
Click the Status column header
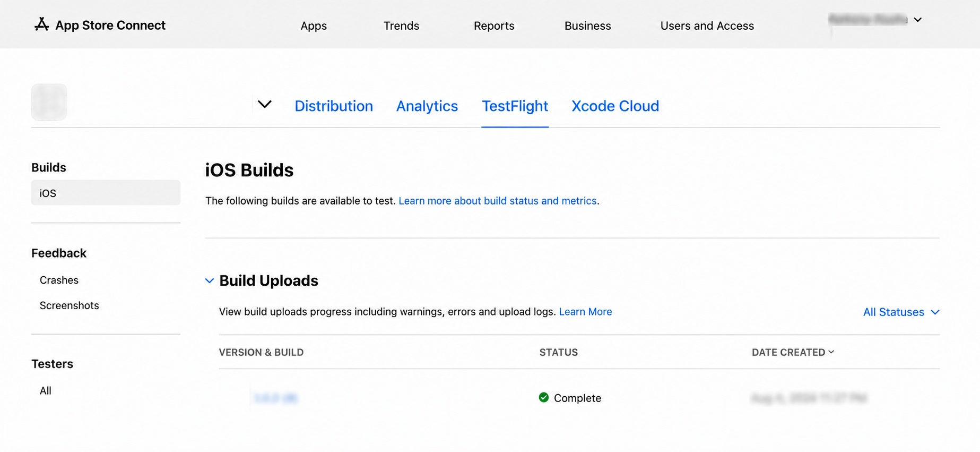[x=558, y=352]
